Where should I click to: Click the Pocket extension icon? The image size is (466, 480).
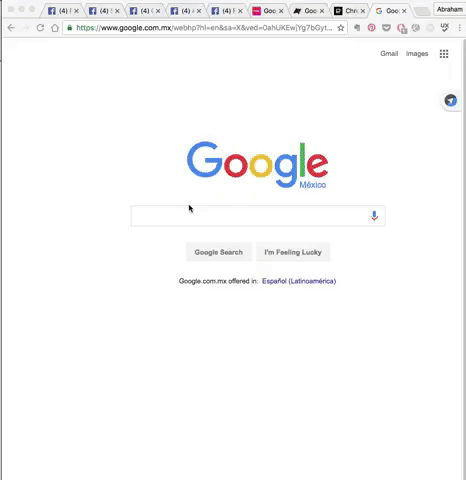[x=386, y=28]
